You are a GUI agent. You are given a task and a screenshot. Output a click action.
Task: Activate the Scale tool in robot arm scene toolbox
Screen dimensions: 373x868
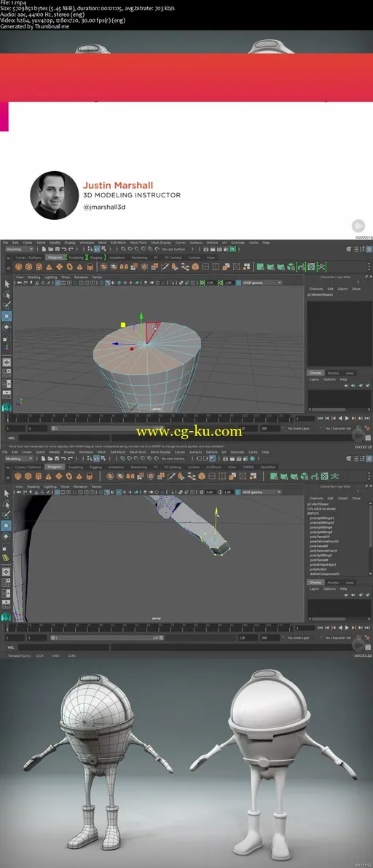tap(7, 548)
